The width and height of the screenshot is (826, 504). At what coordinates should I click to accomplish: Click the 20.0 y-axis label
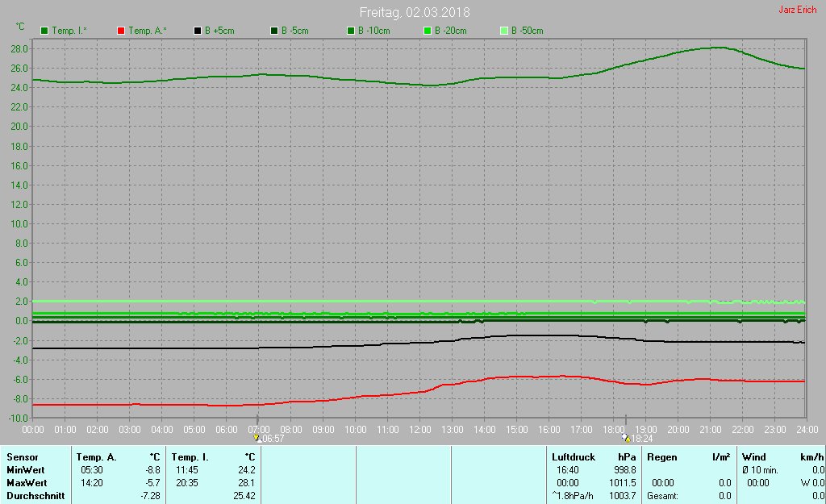(19, 127)
